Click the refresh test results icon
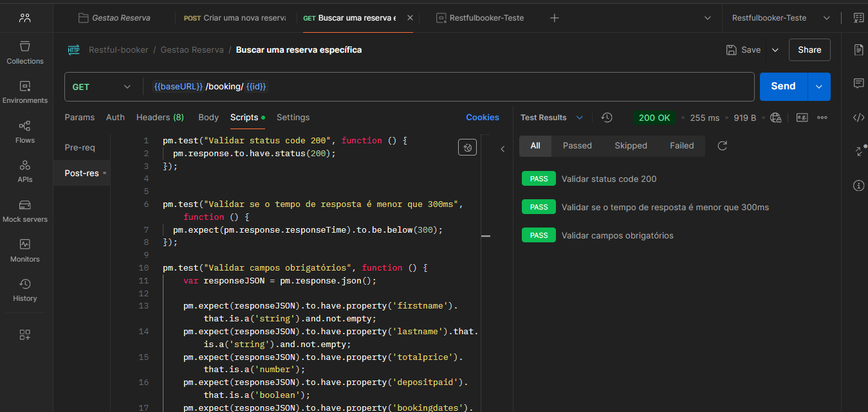Screen dimensions: 868x412 pos(722,146)
